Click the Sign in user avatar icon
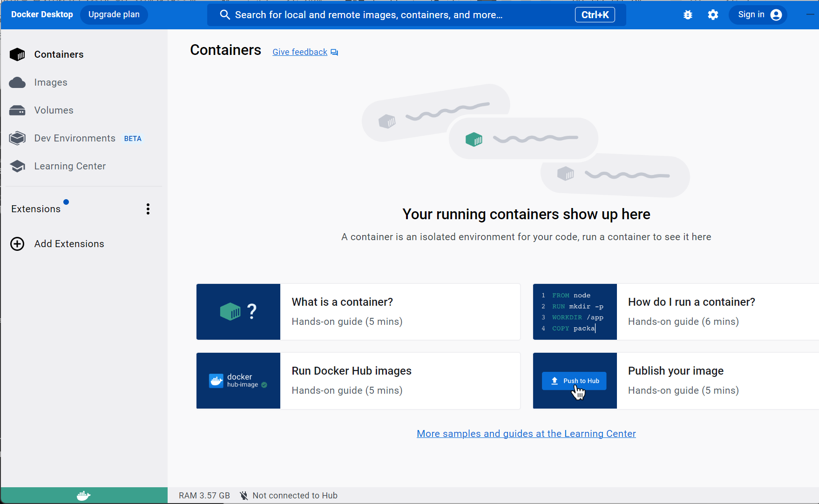819x504 pixels. [x=776, y=15]
